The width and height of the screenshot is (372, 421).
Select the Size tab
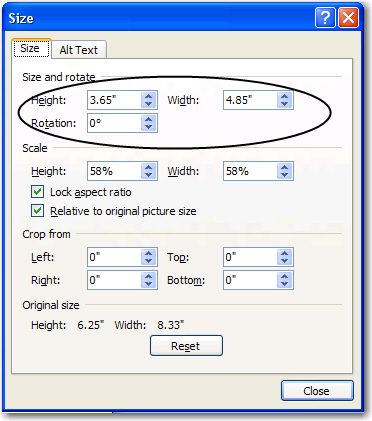click(x=30, y=49)
